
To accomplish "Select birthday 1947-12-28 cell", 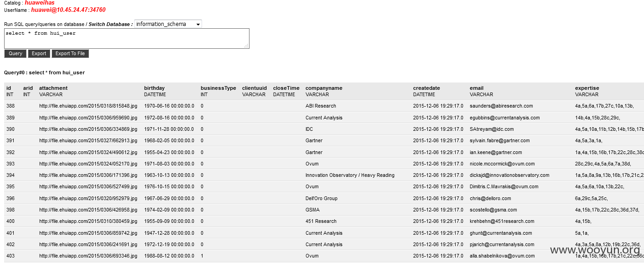I will 169,233.
